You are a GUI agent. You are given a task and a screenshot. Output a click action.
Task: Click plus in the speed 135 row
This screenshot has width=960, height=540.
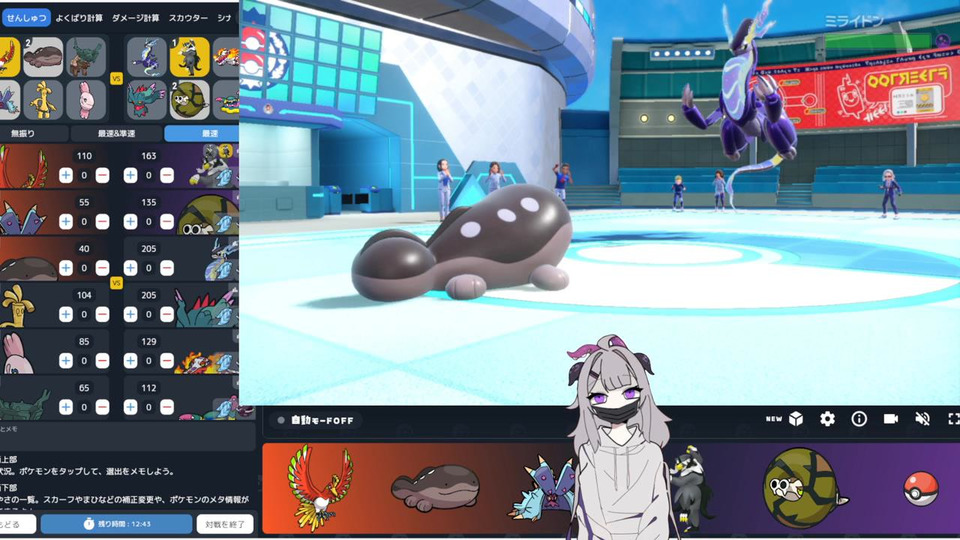[130, 222]
